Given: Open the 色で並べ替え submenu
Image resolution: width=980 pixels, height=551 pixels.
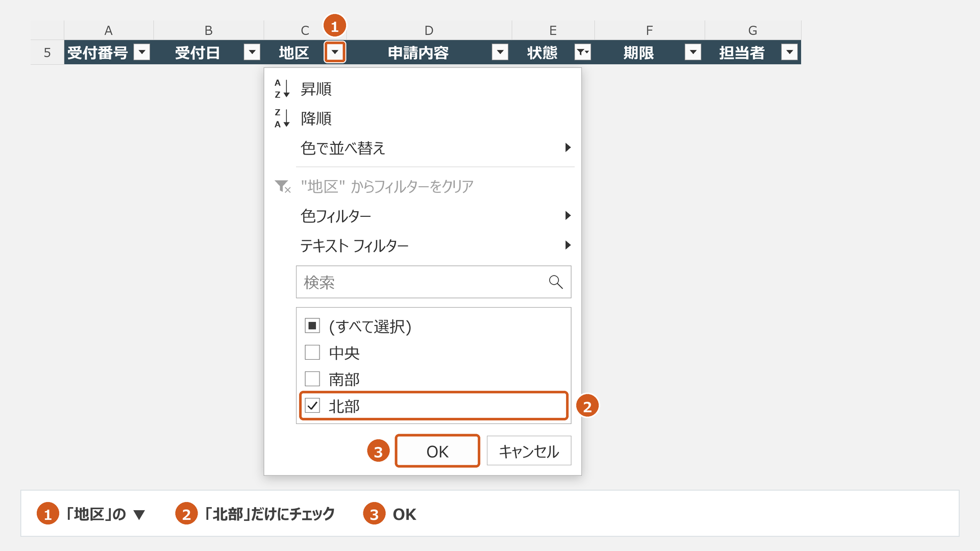Looking at the screenshot, I should click(423, 148).
